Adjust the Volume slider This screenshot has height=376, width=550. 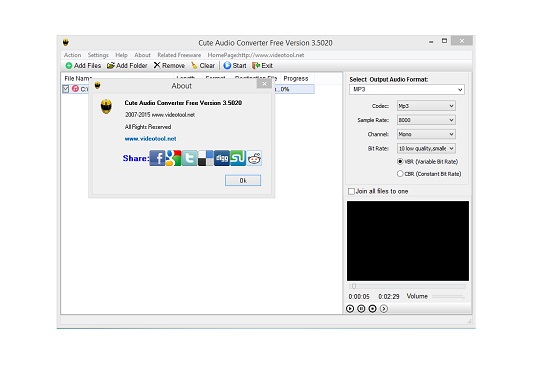point(448,297)
